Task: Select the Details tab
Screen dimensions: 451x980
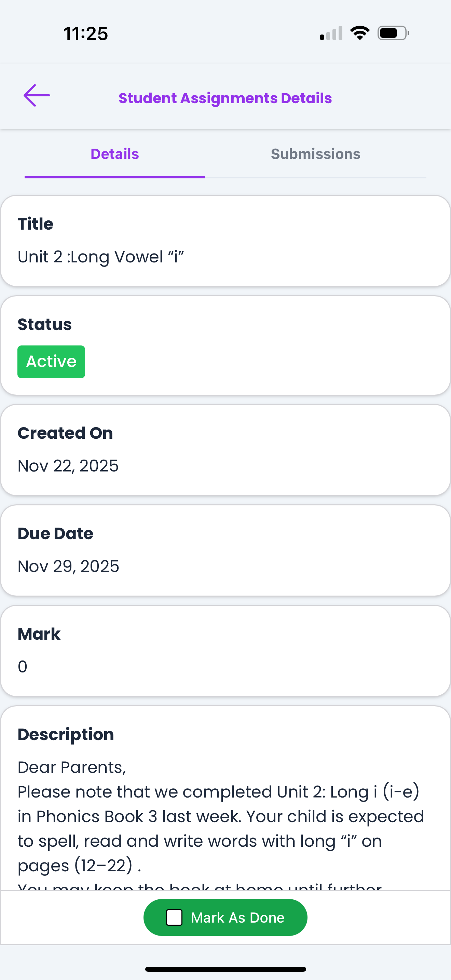Action: click(114, 154)
